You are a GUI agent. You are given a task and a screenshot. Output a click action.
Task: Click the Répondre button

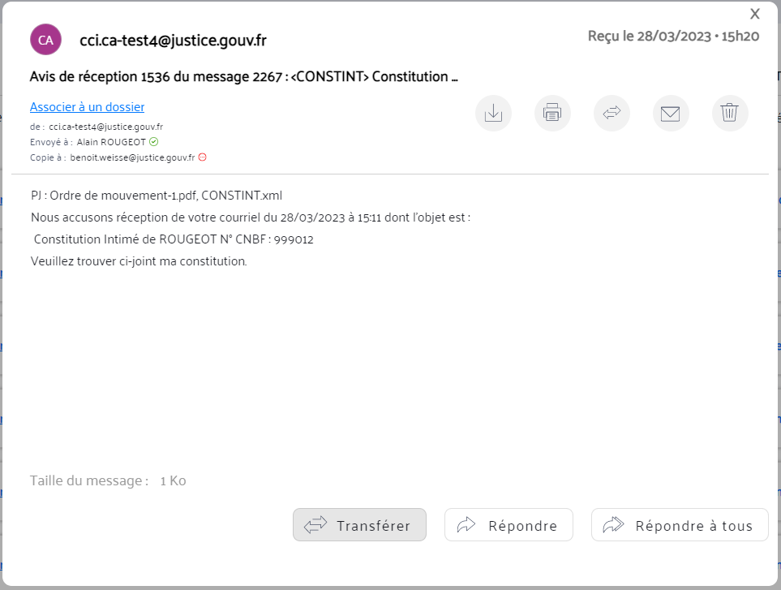pyautogui.click(x=509, y=525)
